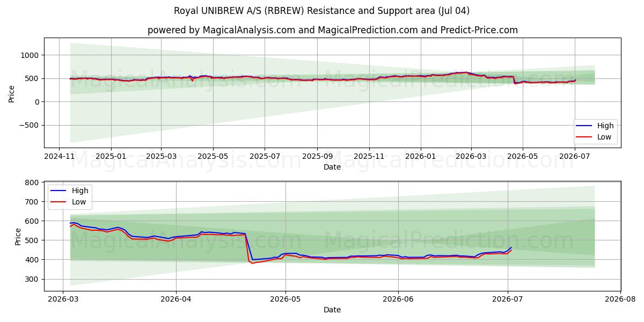Click the bottom chart 'Date' axis label

[332, 310]
